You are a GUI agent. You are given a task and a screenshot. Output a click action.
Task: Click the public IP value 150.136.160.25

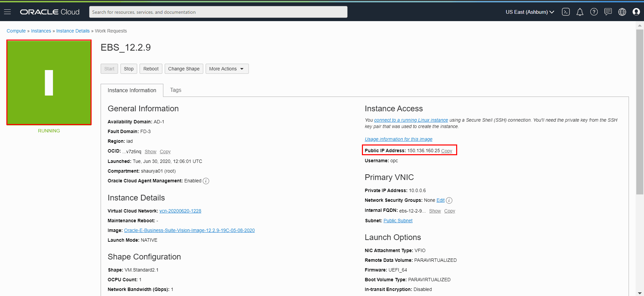tap(423, 151)
